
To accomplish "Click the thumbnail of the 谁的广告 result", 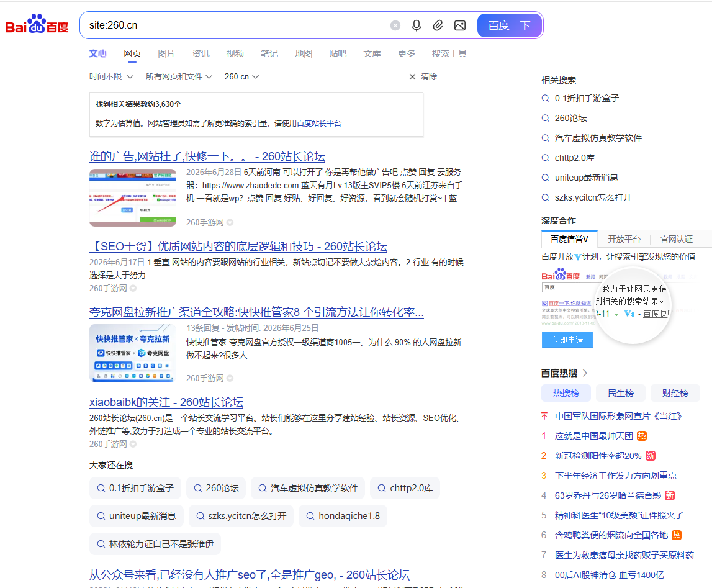I will [133, 197].
